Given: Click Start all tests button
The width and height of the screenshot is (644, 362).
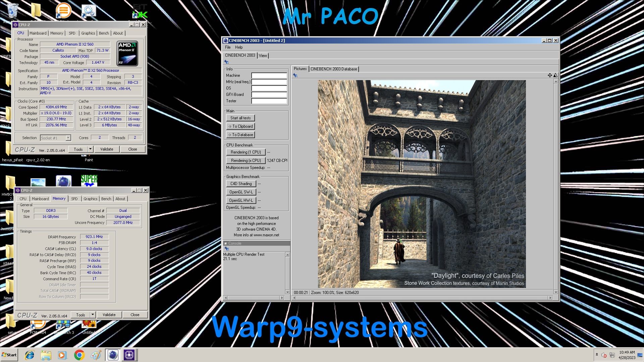Looking at the screenshot, I should tap(240, 118).
